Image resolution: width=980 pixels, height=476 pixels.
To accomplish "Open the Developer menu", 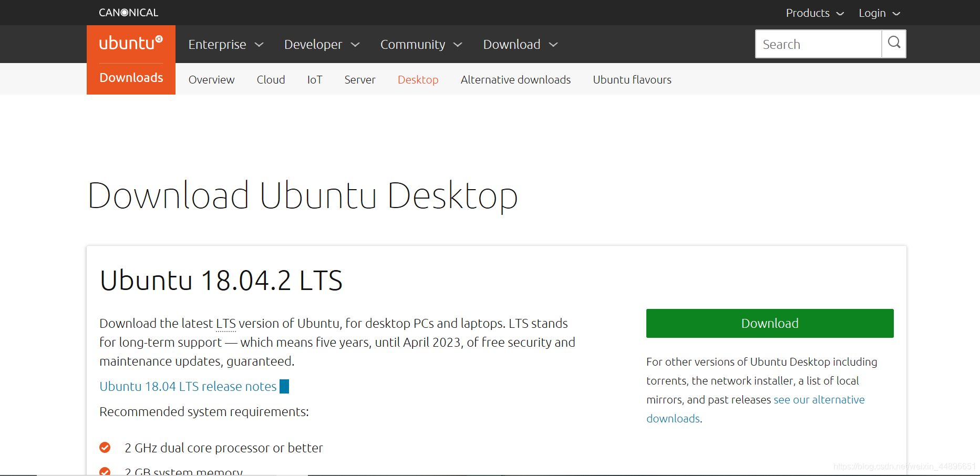I will click(x=322, y=45).
